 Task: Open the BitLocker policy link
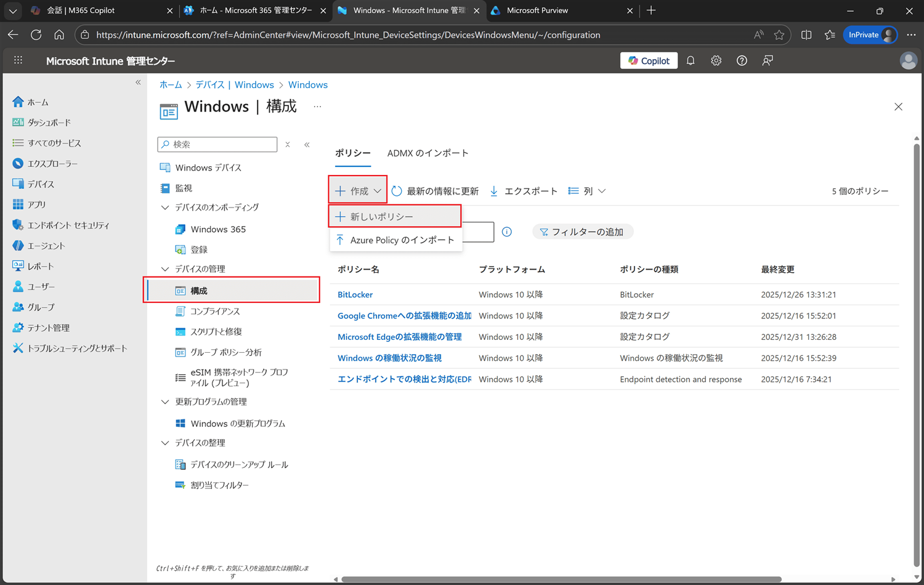point(355,295)
